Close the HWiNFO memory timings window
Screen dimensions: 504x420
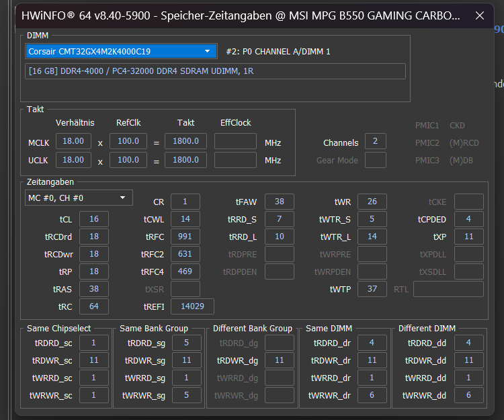click(x=480, y=15)
